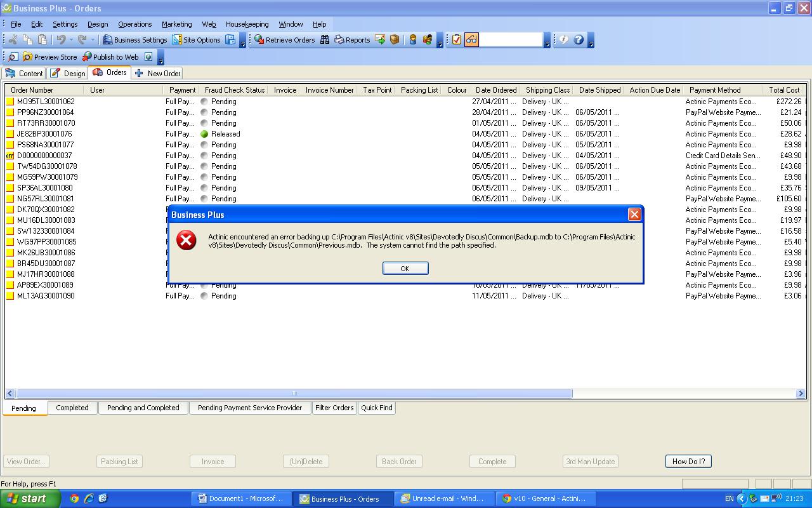Switch to the Completed orders tab
Screen dimensions: 812x508
click(72, 408)
